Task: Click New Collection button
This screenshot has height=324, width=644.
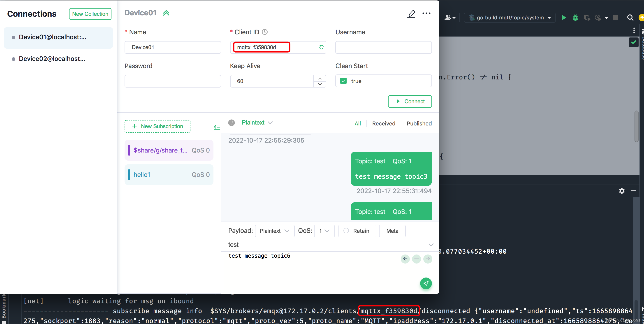Action: coord(90,14)
